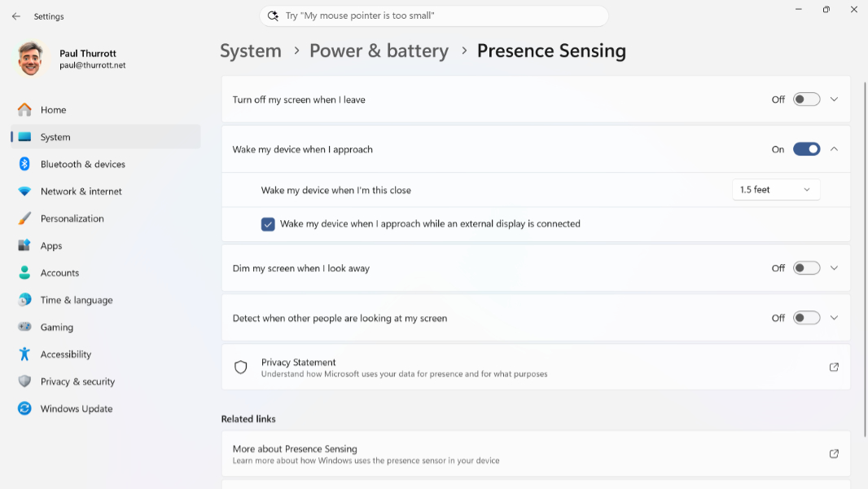Collapse the Wake my device section chevron
This screenshot has height=489, width=868.
(834, 149)
